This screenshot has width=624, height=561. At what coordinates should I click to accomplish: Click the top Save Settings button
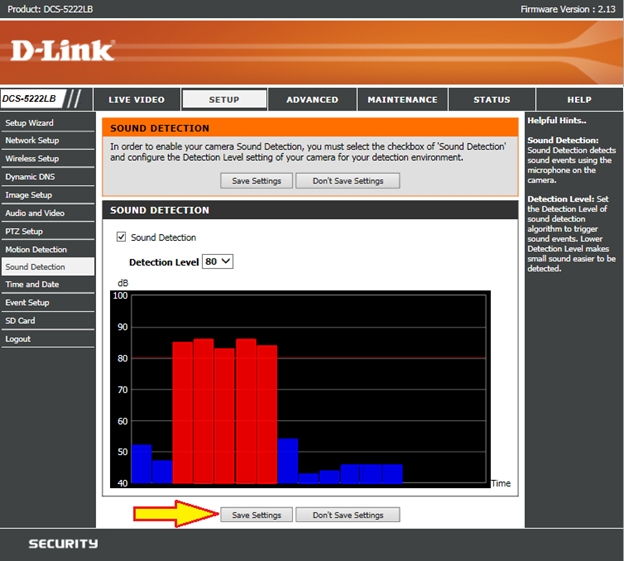tap(257, 181)
